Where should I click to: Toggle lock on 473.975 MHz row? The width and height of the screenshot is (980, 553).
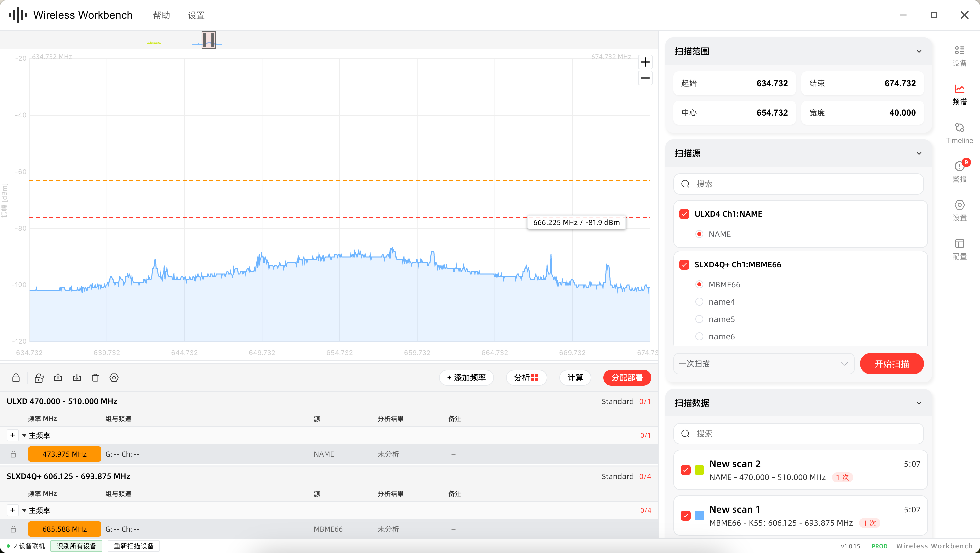coord(13,454)
